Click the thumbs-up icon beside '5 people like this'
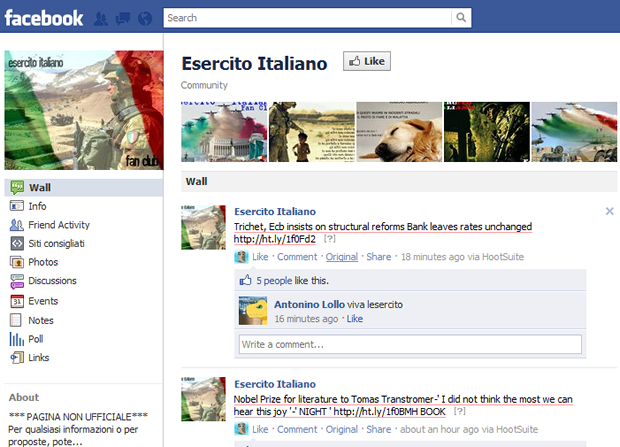Image resolution: width=620 pixels, height=447 pixels. [x=245, y=280]
